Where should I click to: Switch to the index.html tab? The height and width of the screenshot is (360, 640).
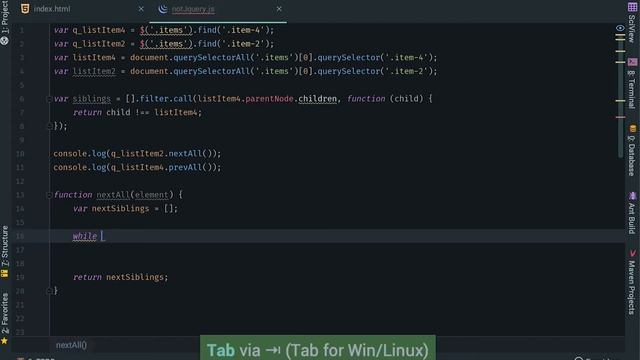pyautogui.click(x=52, y=9)
